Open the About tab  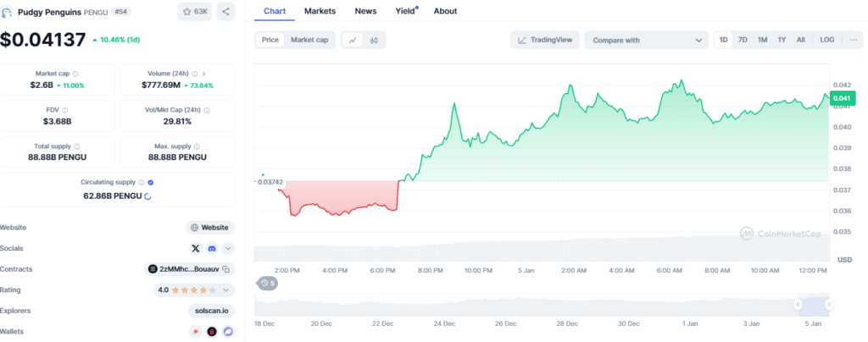tap(445, 11)
